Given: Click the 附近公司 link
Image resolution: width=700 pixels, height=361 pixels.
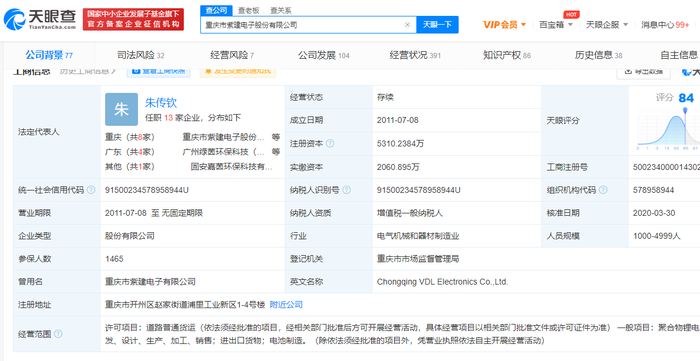Looking at the screenshot, I should click(x=286, y=305).
